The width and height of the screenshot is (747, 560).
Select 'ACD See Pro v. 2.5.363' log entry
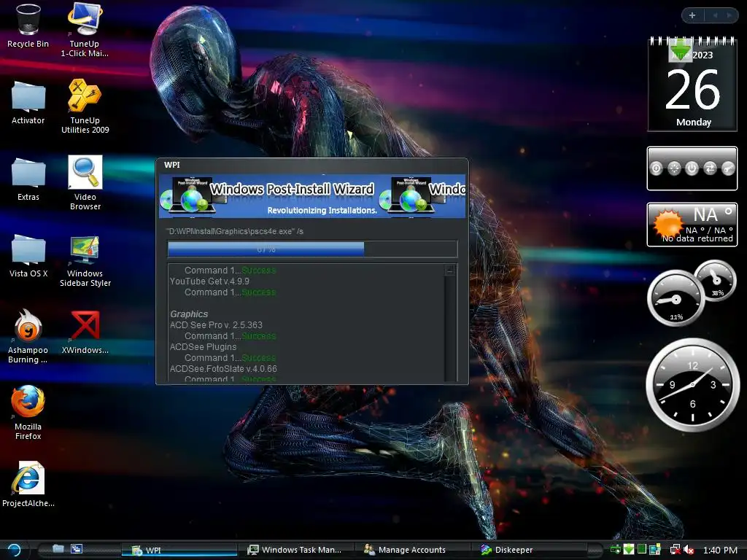216,324
